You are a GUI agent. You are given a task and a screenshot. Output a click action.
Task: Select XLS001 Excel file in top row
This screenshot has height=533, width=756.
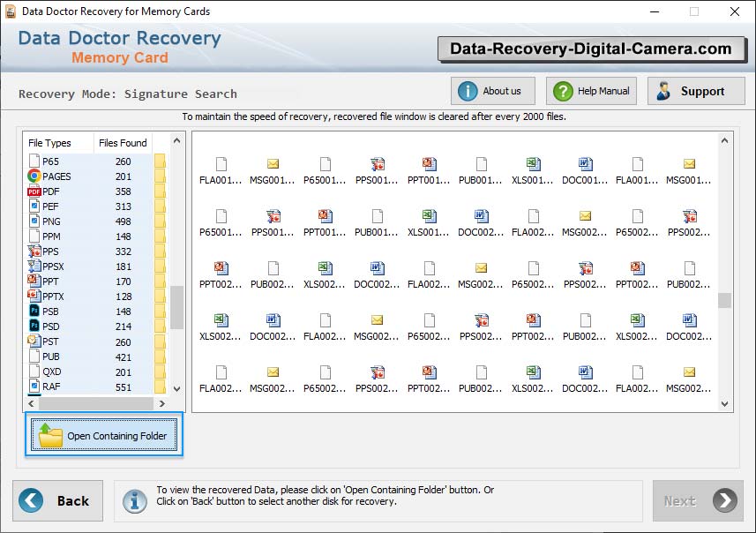click(533, 170)
